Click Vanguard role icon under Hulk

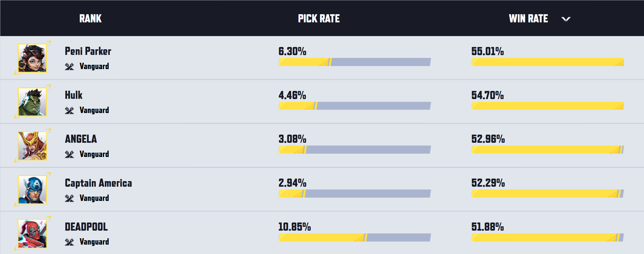pyautogui.click(x=69, y=110)
